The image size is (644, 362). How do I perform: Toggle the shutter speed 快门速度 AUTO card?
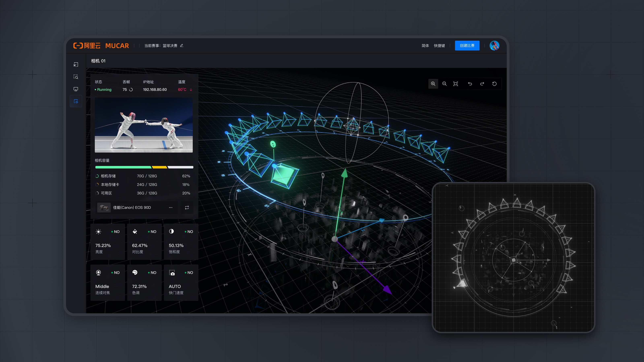coord(181,282)
